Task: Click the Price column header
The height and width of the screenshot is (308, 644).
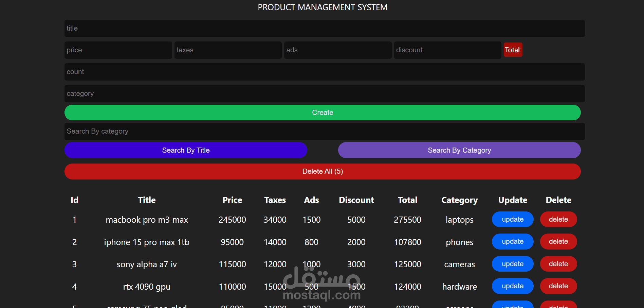Action: tap(232, 200)
